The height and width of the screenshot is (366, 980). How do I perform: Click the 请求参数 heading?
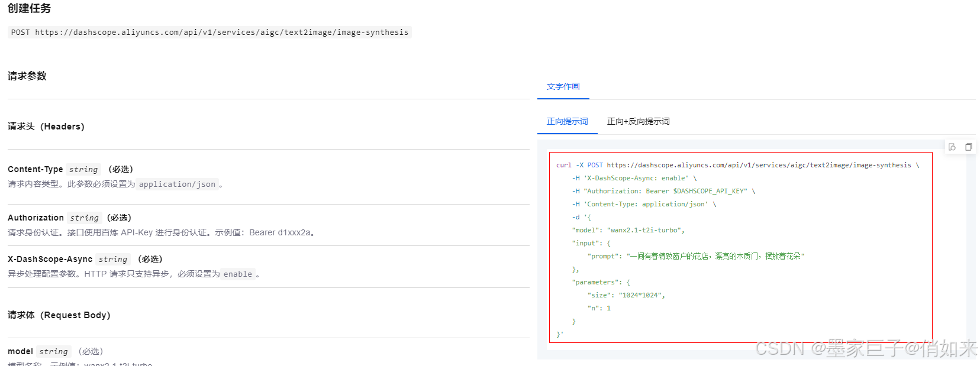point(27,76)
